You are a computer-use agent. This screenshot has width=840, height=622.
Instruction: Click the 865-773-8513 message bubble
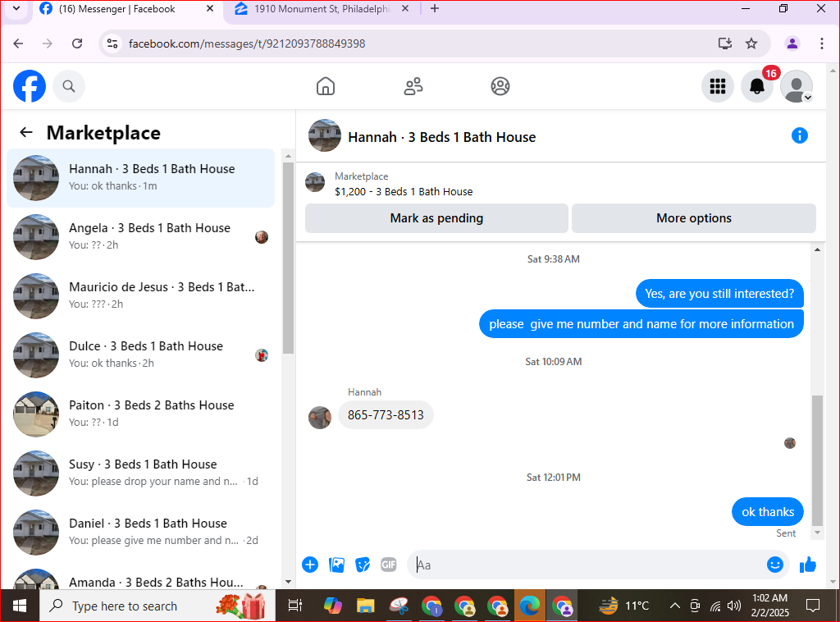[386, 414]
